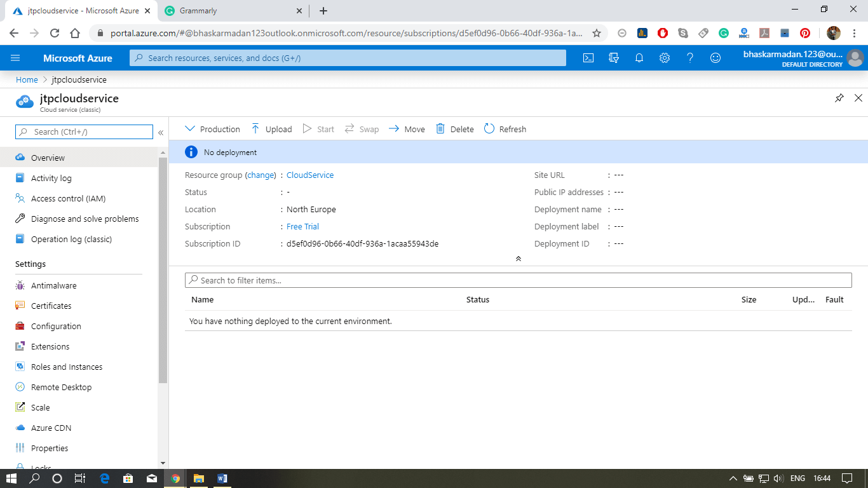Viewport: 868px width, 488px height.
Task: Click the Start toolbar button
Action: coord(318,129)
